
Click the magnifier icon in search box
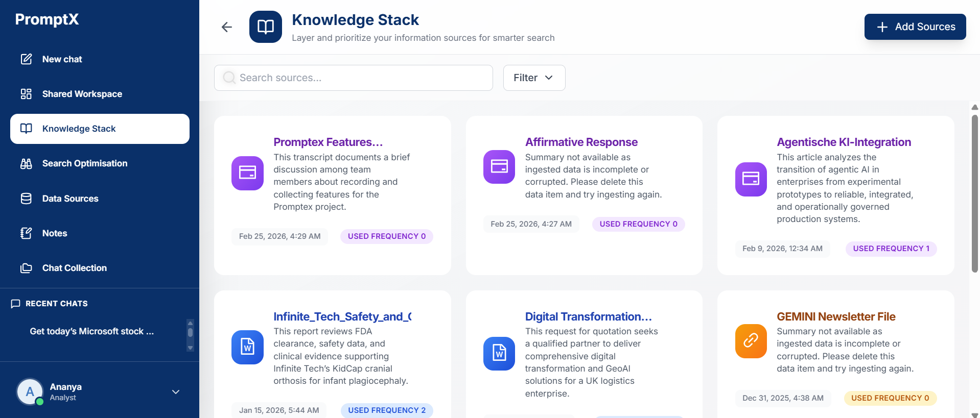[x=229, y=78]
